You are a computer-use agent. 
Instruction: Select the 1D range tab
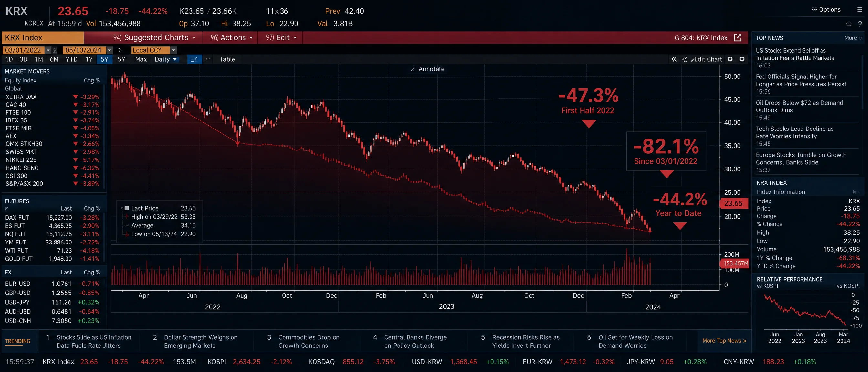(9, 59)
